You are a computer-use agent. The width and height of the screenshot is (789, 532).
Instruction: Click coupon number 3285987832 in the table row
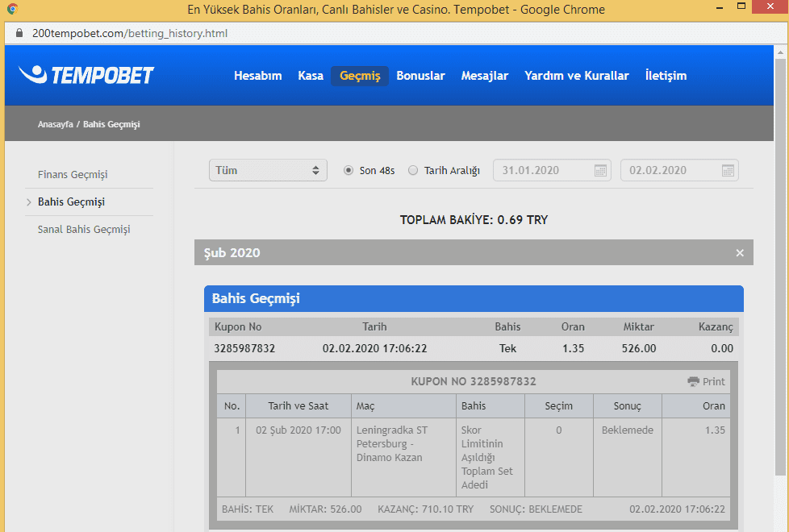pos(244,348)
